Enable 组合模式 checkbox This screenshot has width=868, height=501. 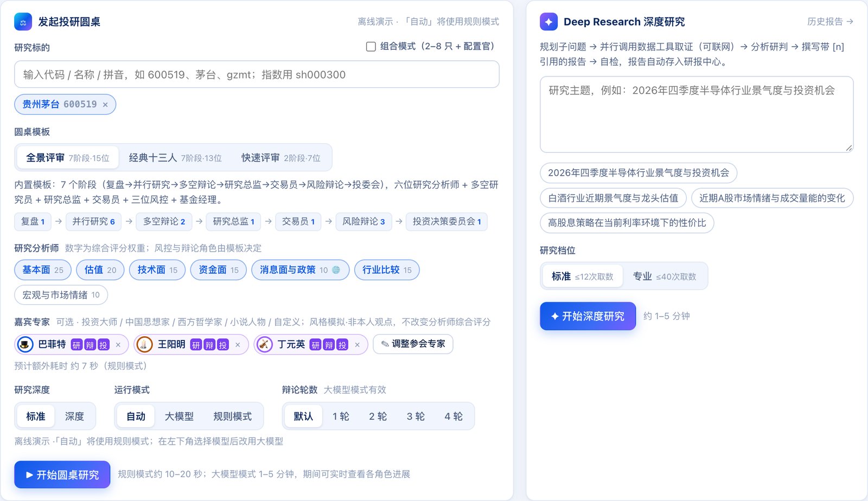371,47
